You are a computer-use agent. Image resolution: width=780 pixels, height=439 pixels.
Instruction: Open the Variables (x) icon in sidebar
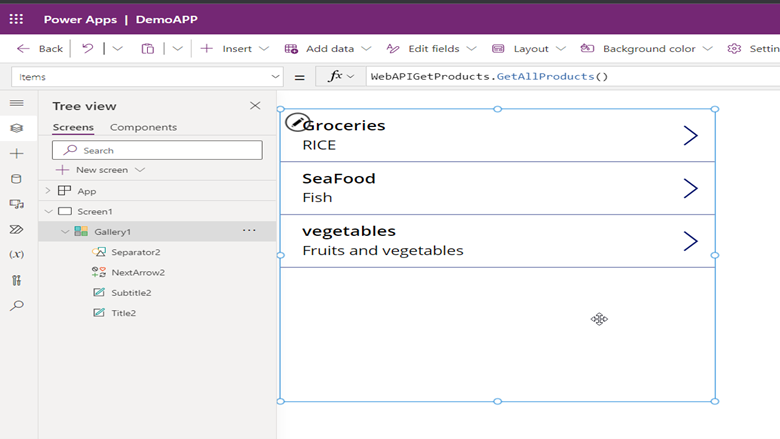click(x=16, y=255)
